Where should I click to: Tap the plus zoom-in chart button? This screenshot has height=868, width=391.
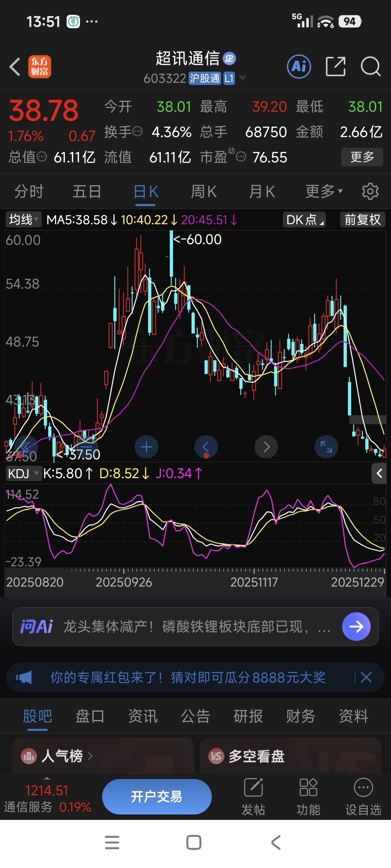146,447
